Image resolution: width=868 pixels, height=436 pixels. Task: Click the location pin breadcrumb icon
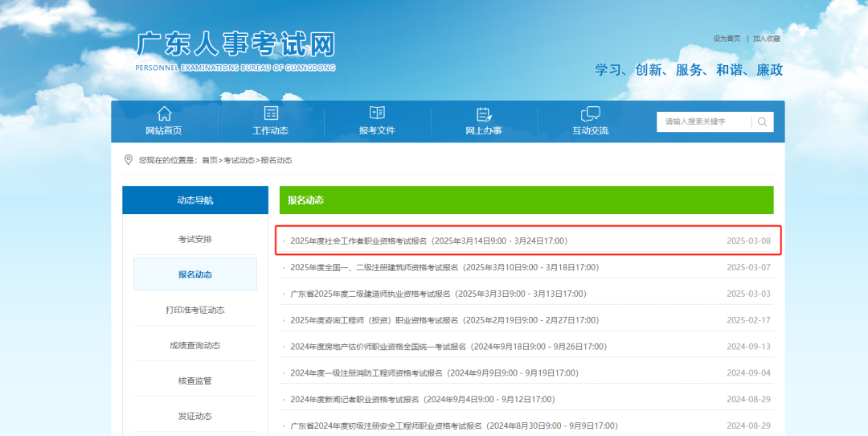129,160
